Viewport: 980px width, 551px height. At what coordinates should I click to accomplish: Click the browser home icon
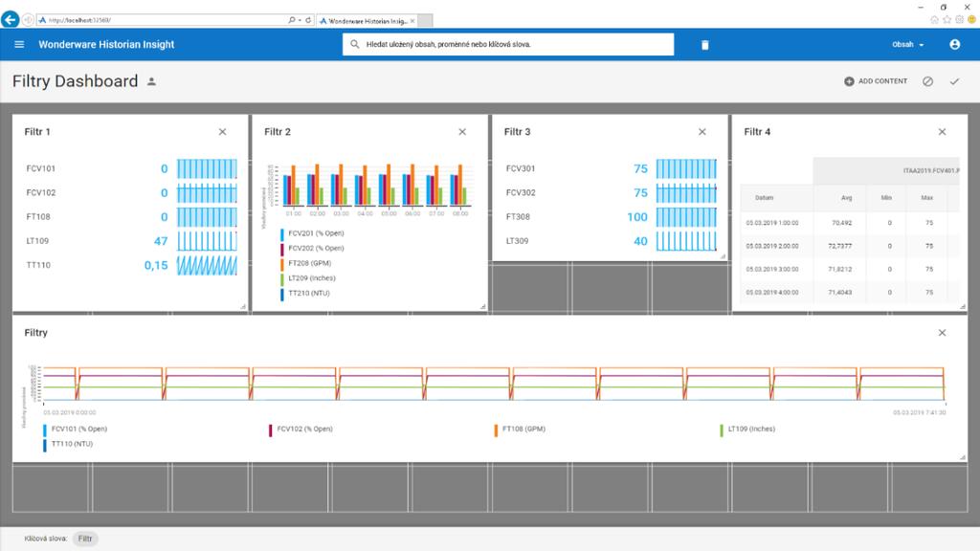coord(934,20)
